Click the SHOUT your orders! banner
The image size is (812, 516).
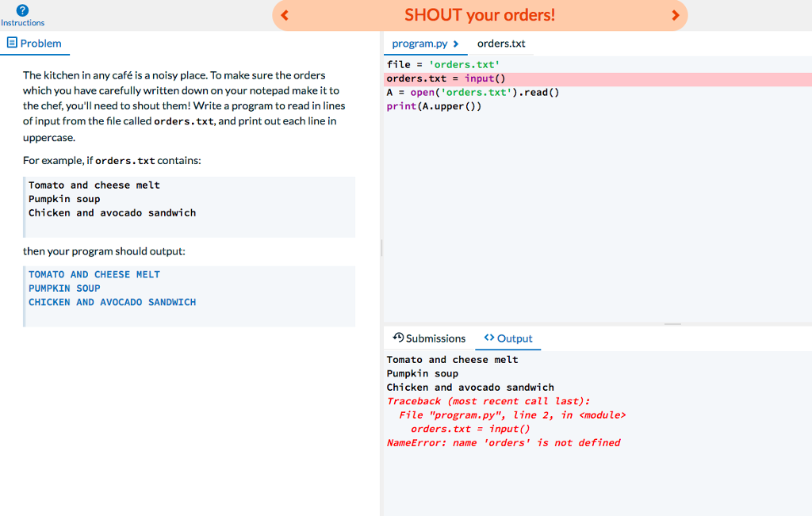(x=480, y=15)
